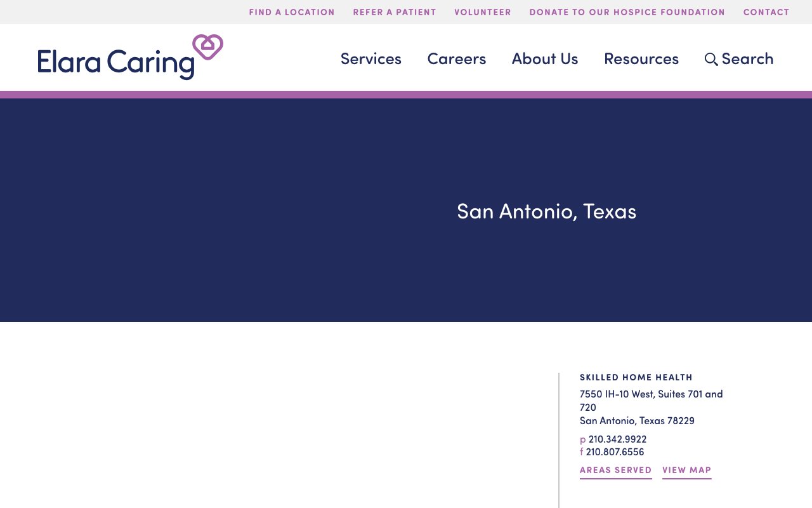
Task: Select the San Antonio, Texas heading
Action: click(x=546, y=211)
